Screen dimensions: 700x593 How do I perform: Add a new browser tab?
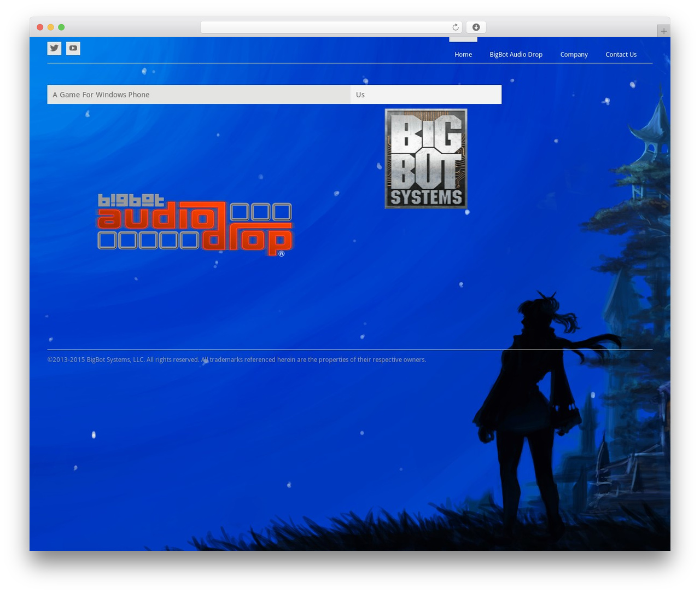click(x=663, y=31)
